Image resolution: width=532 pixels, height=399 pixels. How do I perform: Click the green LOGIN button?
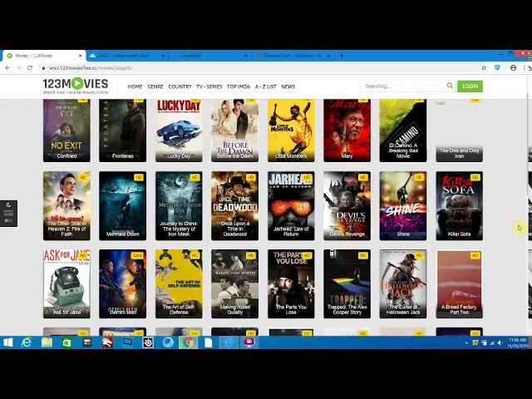coord(470,86)
